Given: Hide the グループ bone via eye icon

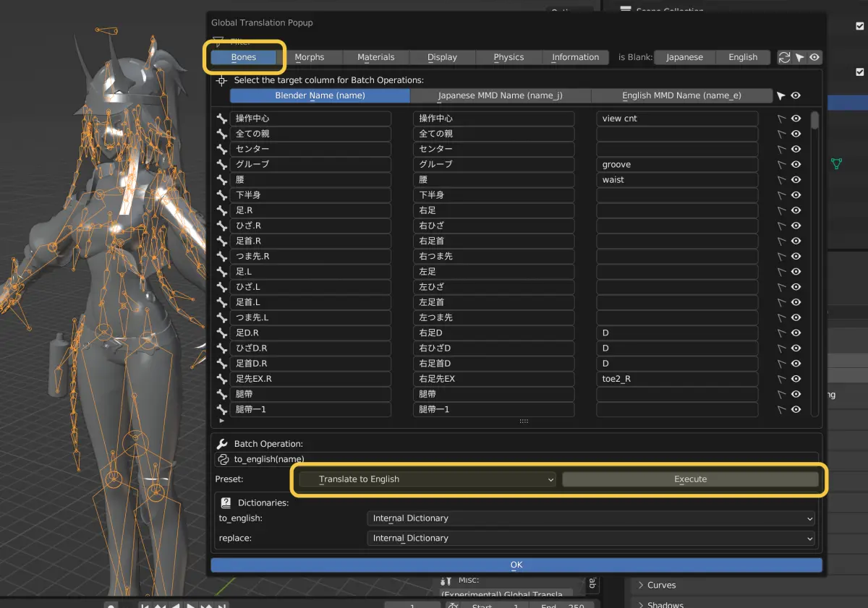Looking at the screenshot, I should (x=796, y=164).
